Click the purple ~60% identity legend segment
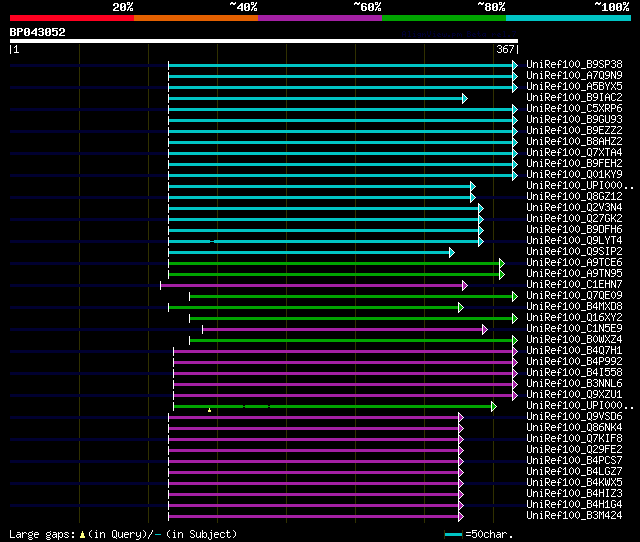 pos(320,18)
